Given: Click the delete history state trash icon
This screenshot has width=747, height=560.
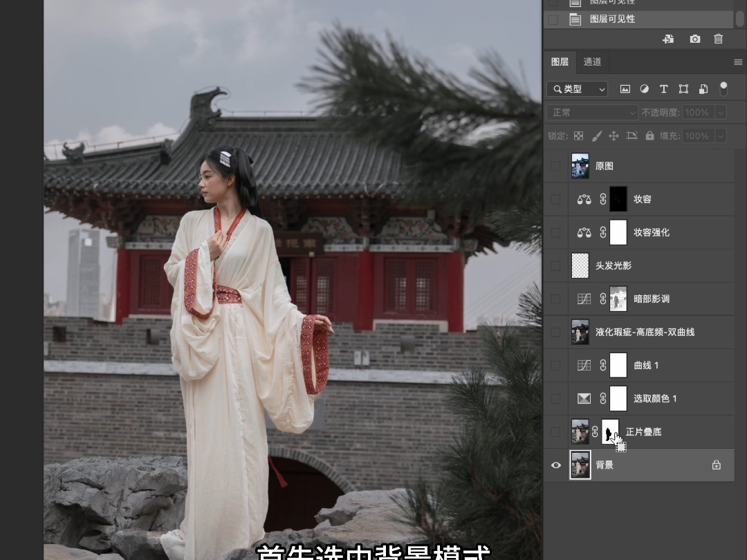Looking at the screenshot, I should [718, 39].
